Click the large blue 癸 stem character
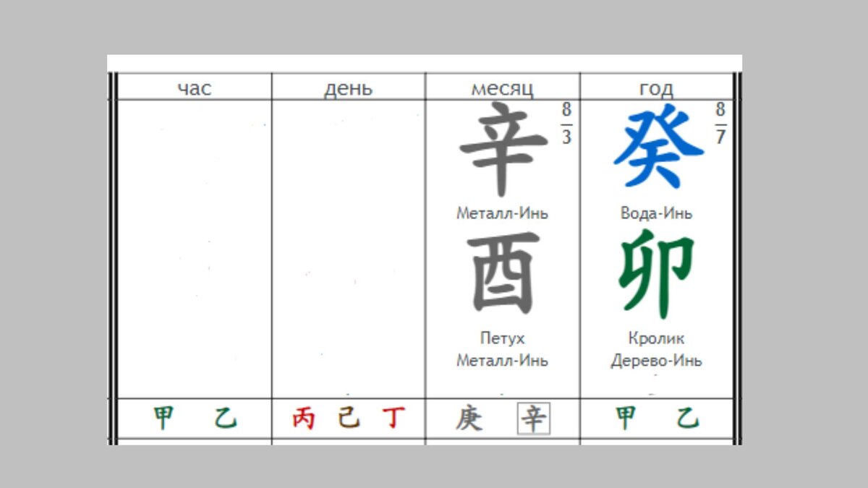Image resolution: width=868 pixels, height=488 pixels. click(658, 147)
